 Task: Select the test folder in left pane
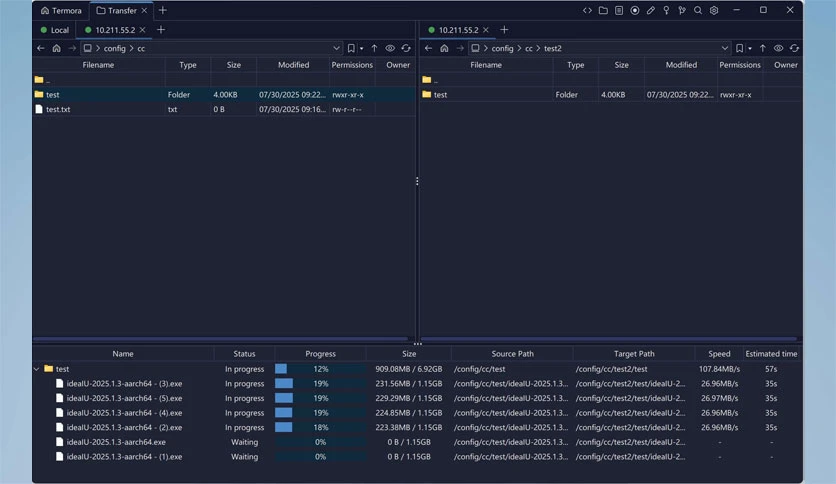pyautogui.click(x=223, y=94)
